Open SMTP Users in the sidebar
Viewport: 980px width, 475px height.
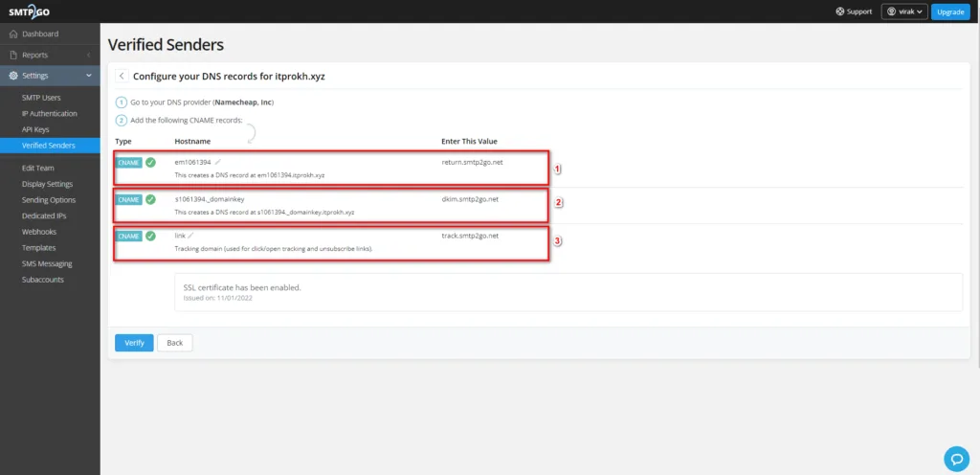tap(41, 98)
